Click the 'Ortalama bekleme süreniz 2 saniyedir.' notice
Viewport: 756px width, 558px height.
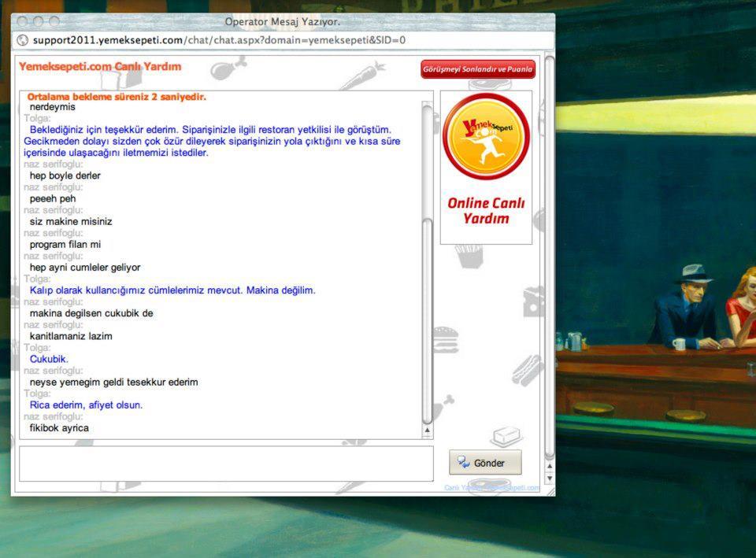117,97
